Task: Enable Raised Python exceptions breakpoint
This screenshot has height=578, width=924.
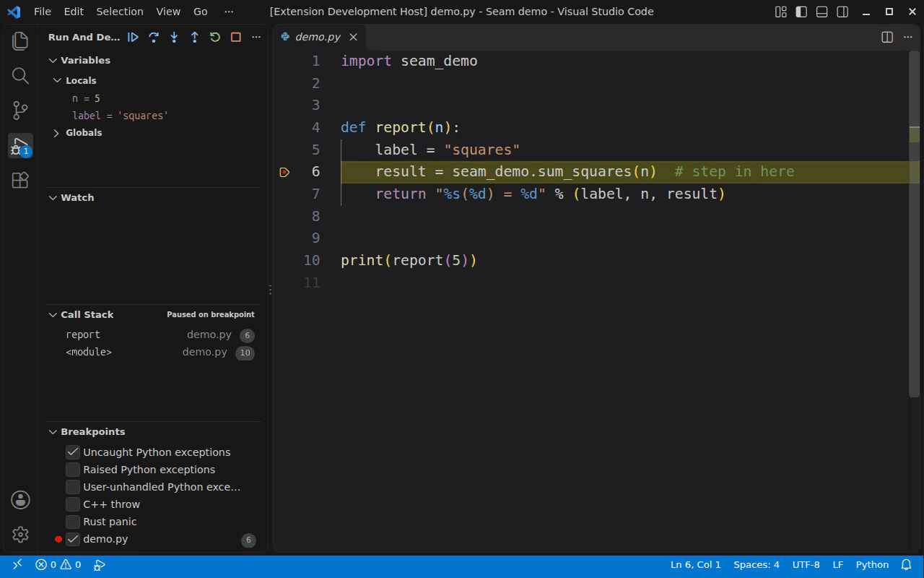Action: click(73, 470)
